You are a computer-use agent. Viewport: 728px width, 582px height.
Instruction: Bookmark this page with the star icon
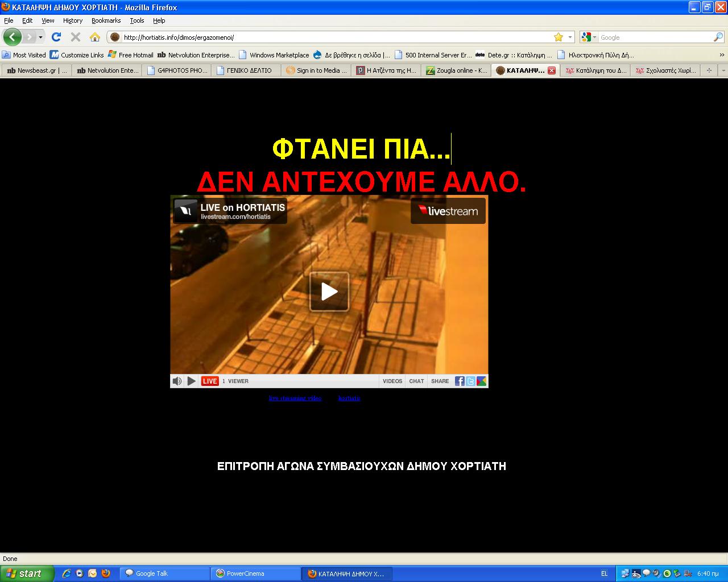tap(558, 38)
